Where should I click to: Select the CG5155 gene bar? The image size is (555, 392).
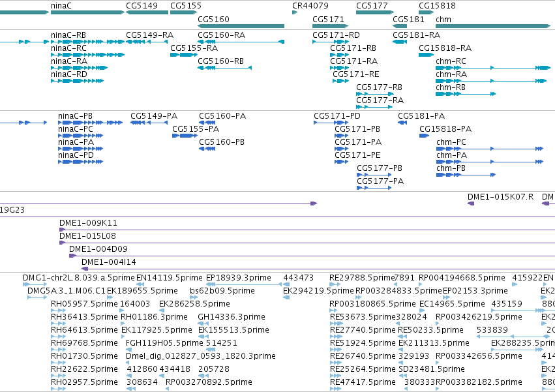coord(183,12)
